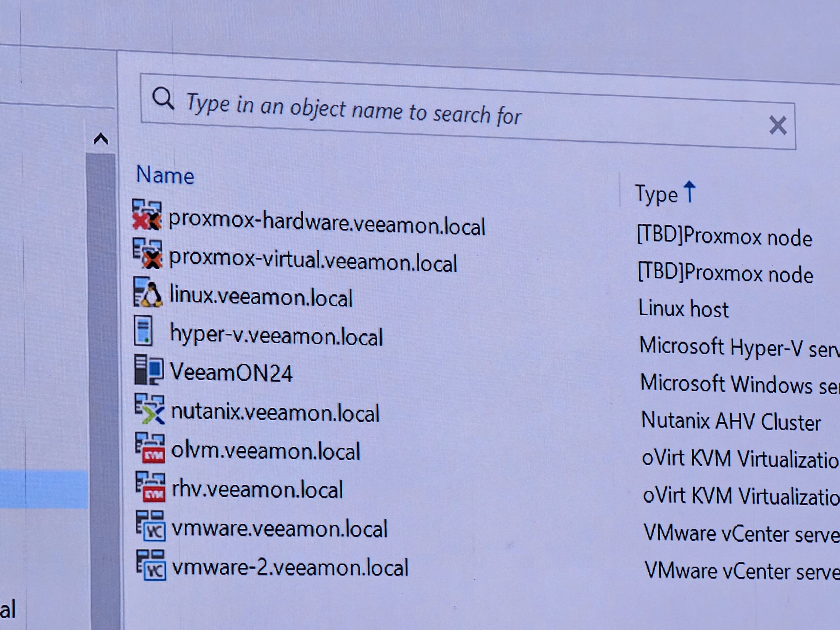Click the proxmox-virtual node icon

pyautogui.click(x=148, y=254)
